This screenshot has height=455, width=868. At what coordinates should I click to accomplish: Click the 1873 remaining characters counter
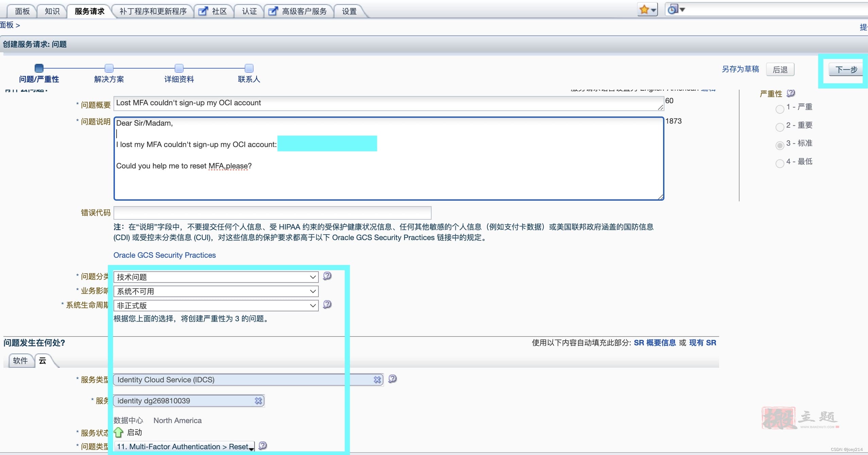[x=674, y=121]
